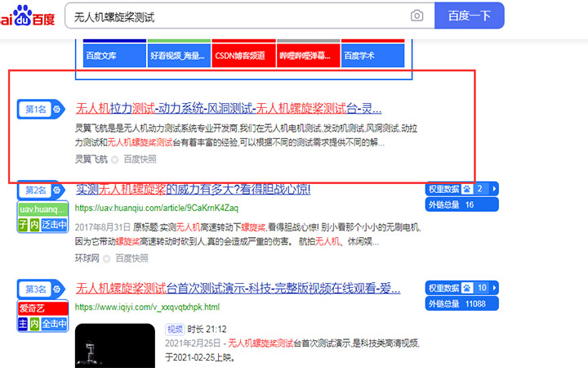Open the iqiyi video thumbnail

coord(115,345)
